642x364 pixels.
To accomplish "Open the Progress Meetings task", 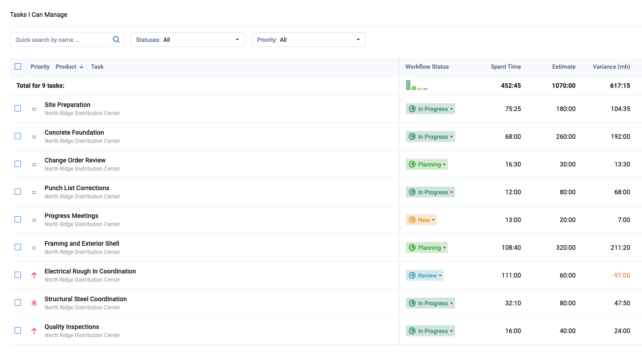I will [71, 216].
